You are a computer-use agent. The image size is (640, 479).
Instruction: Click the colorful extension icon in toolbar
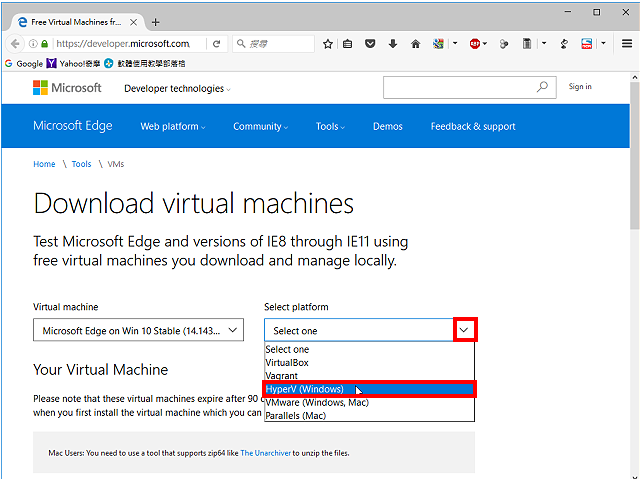[438, 43]
